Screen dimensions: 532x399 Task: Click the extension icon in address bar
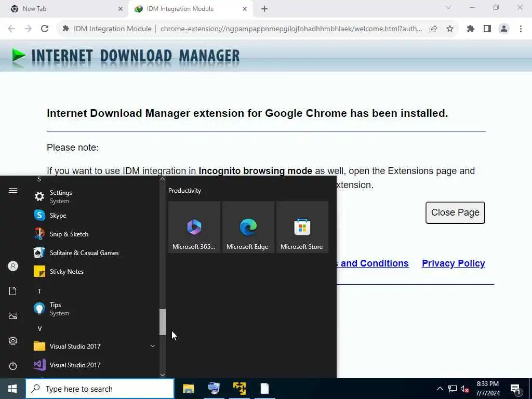point(66,29)
